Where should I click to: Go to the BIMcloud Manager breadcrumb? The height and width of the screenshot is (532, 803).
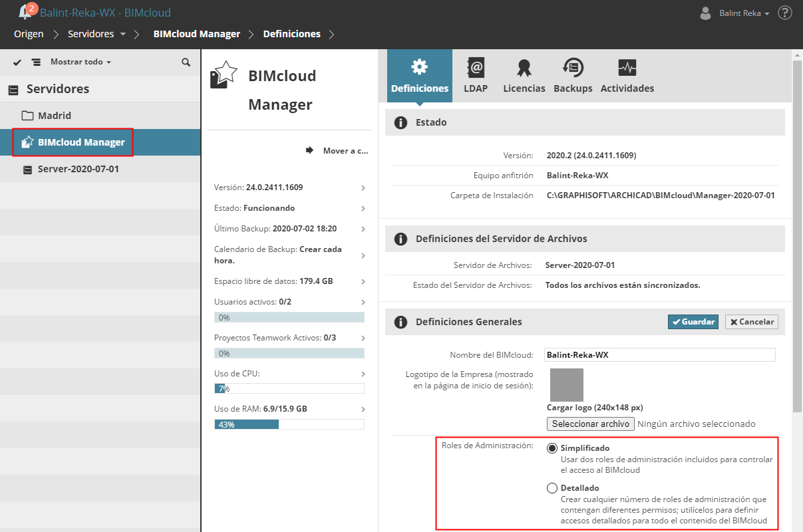tap(197, 34)
